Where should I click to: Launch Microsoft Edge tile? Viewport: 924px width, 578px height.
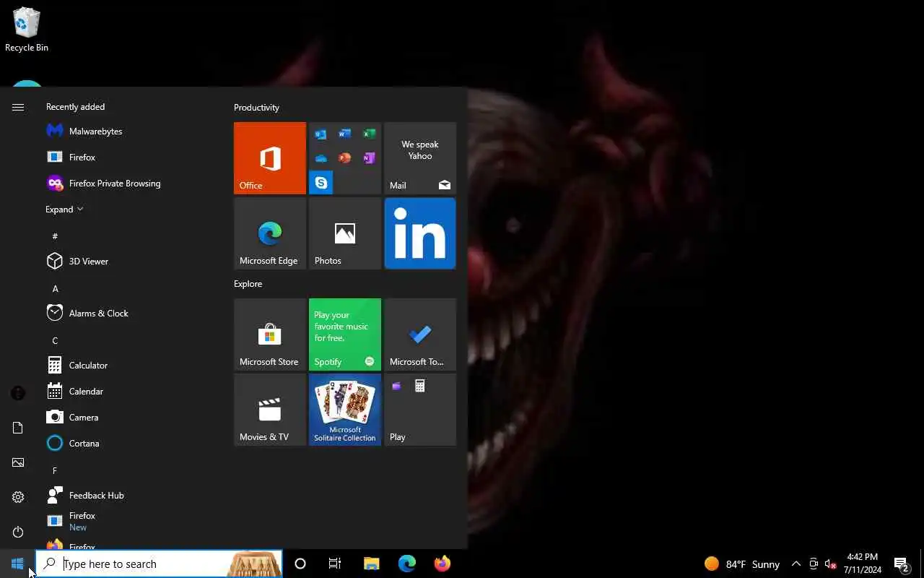[270, 233]
